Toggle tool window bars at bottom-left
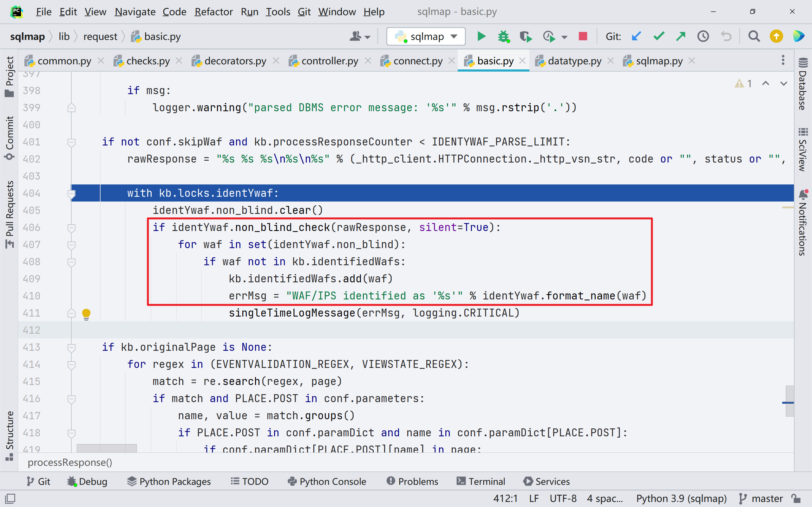The image size is (812, 507). click(x=10, y=499)
